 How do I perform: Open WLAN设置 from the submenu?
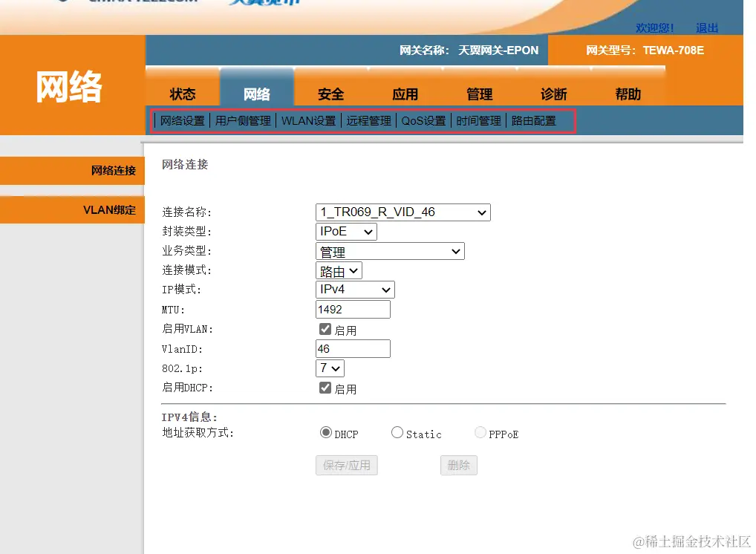(x=308, y=120)
